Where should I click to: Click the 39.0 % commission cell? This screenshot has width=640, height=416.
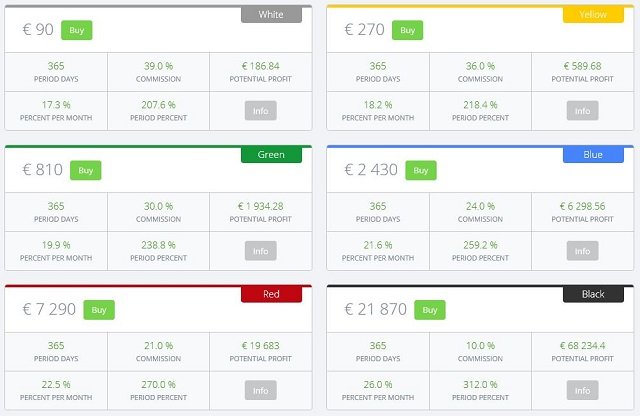click(x=158, y=72)
